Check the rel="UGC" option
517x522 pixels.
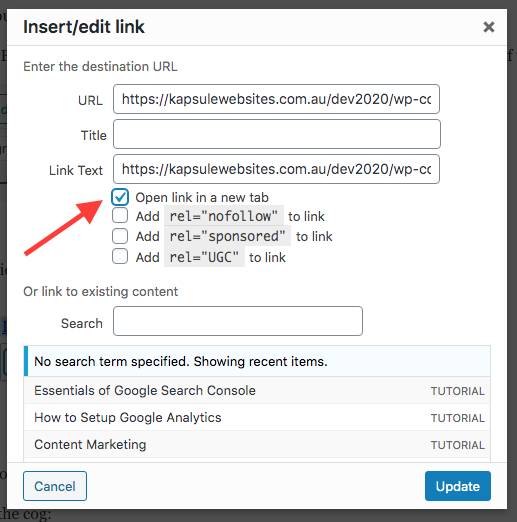[120, 256]
